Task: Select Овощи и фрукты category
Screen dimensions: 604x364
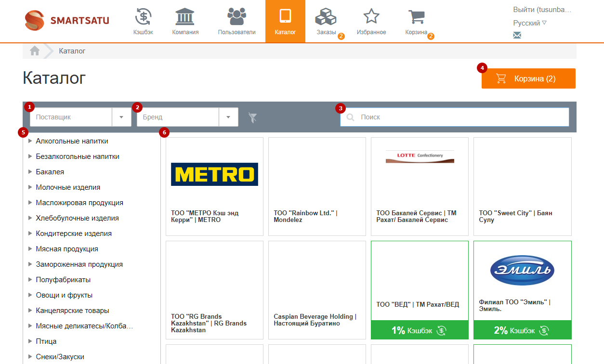Action: tap(64, 295)
